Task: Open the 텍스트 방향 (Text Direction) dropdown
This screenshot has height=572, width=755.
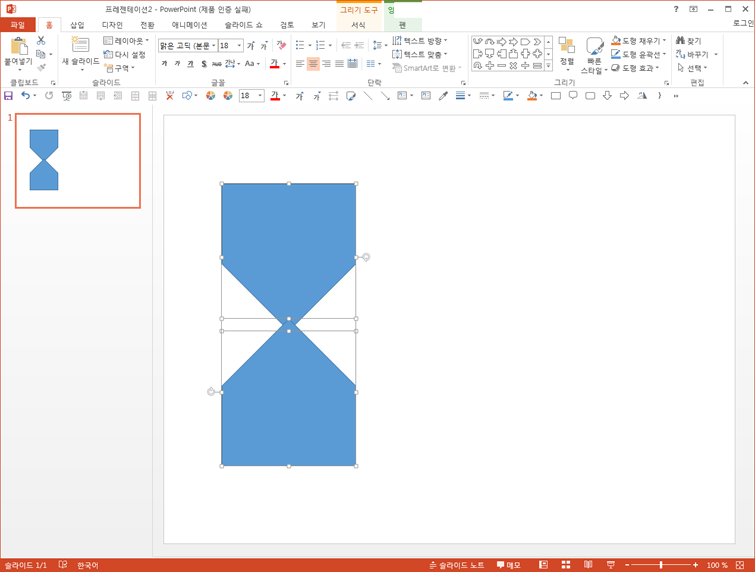Action: coord(420,41)
